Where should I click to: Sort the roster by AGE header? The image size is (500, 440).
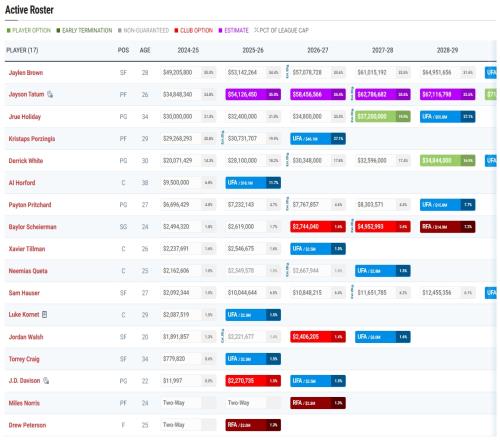145,50
